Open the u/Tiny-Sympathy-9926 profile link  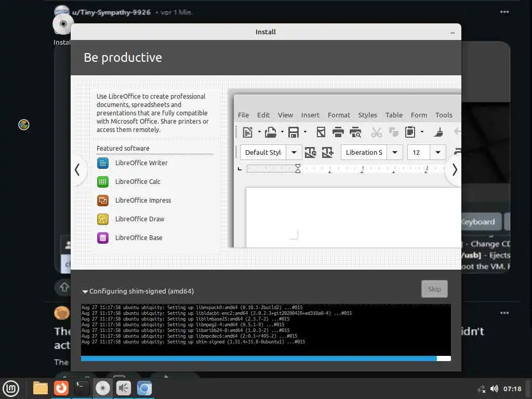(111, 12)
